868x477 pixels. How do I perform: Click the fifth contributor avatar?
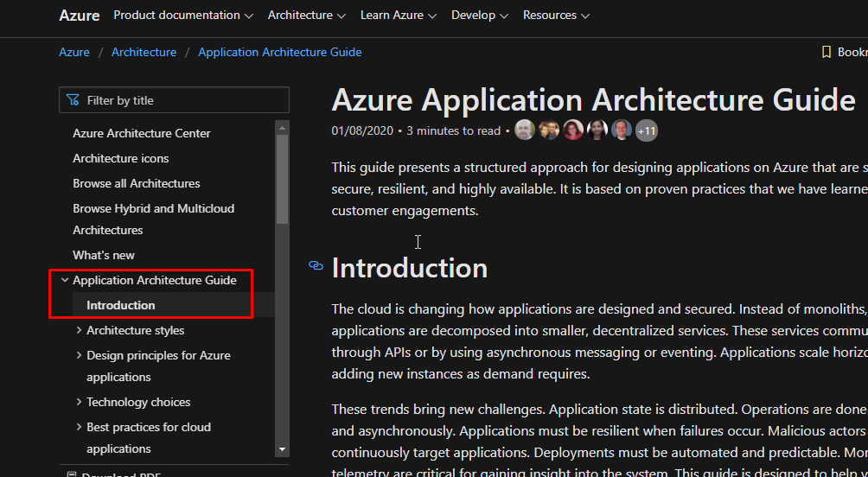pyautogui.click(x=622, y=130)
